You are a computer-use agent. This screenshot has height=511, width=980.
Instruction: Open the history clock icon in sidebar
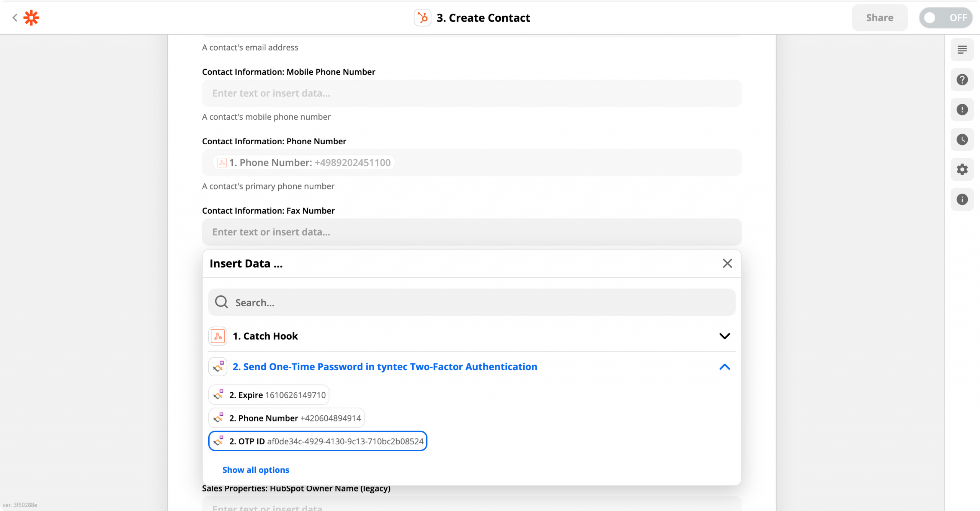(x=962, y=139)
